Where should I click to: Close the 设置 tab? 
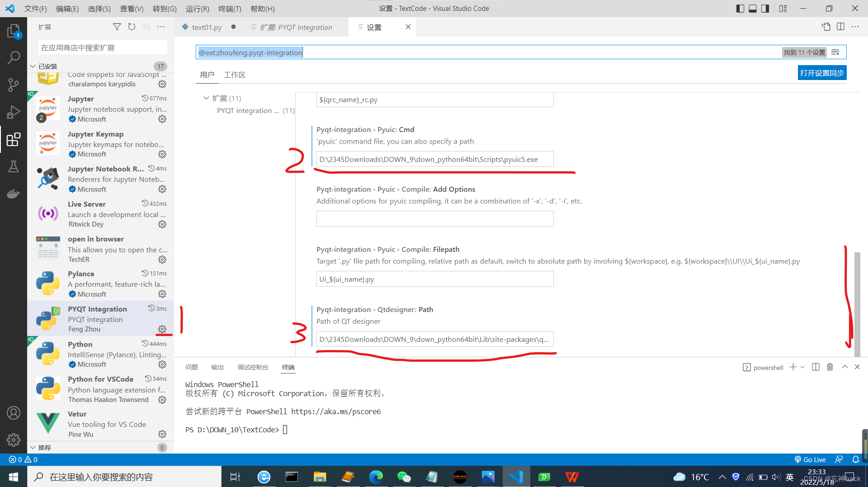click(x=408, y=27)
